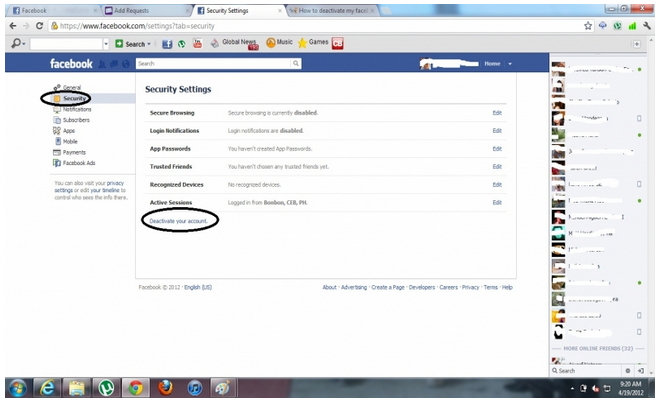
Task: Click the browser back arrow
Action: pos(13,26)
